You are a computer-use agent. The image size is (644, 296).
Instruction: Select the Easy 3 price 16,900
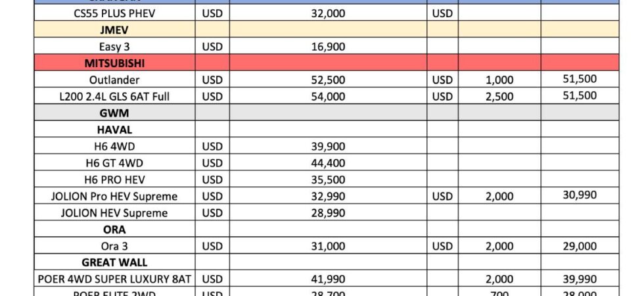coord(328,46)
